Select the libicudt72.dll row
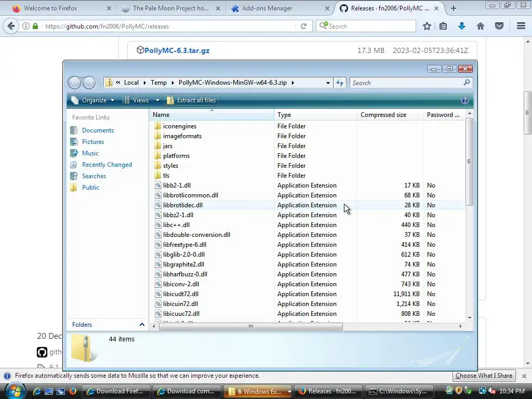Viewport: 532px width, 399px height. [x=308, y=294]
